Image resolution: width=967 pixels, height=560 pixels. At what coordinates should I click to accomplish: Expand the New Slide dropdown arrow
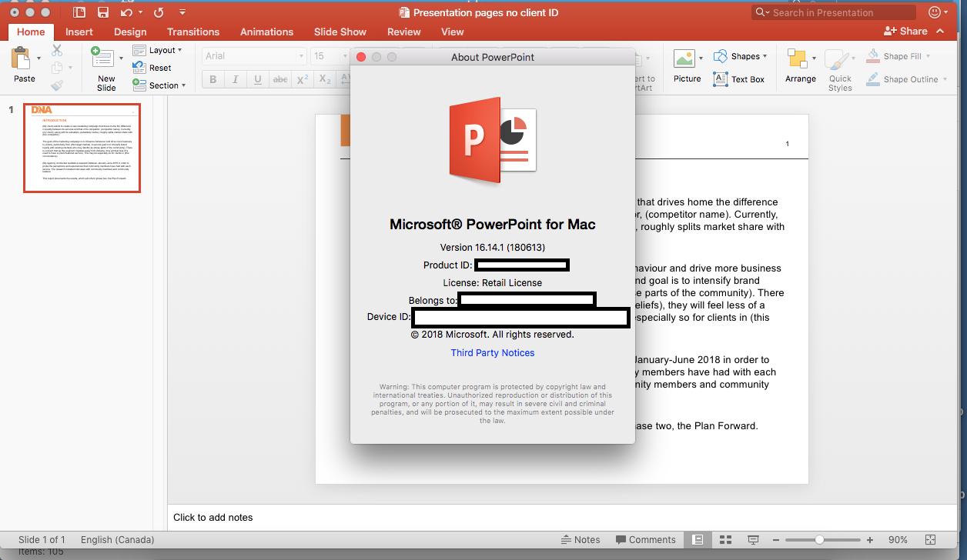click(x=121, y=58)
